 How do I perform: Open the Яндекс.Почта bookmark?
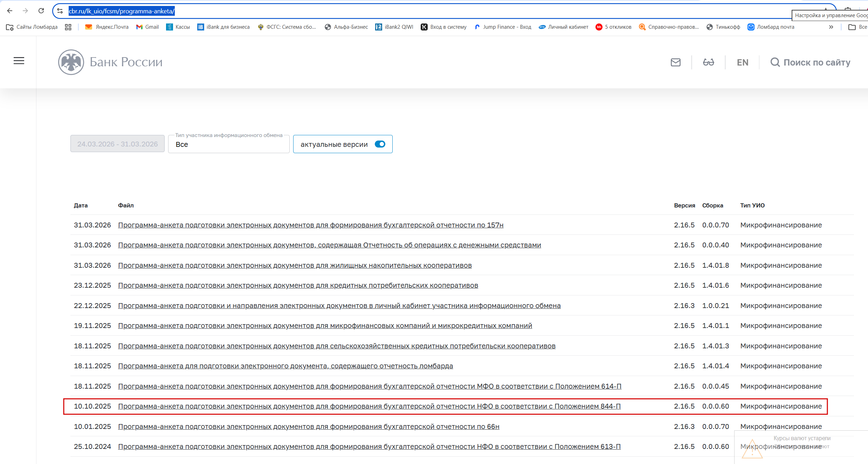pyautogui.click(x=107, y=27)
